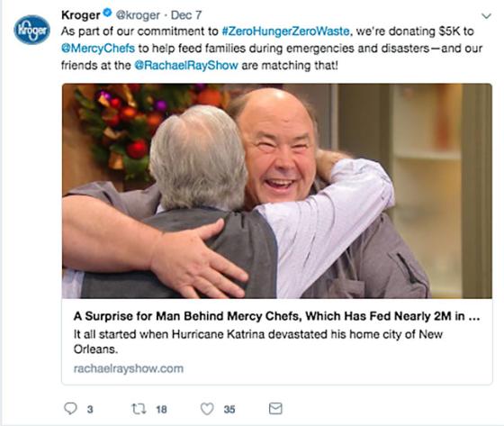
Task: Click the Hurricane Katrina card description
Action: point(258,341)
